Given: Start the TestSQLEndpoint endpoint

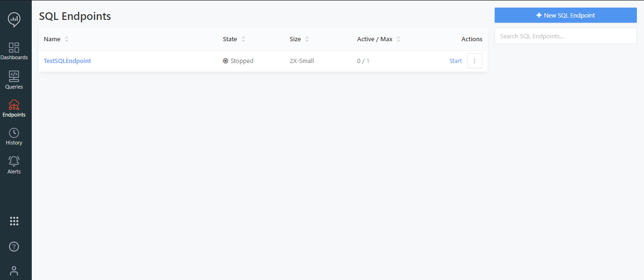Looking at the screenshot, I should (x=455, y=61).
